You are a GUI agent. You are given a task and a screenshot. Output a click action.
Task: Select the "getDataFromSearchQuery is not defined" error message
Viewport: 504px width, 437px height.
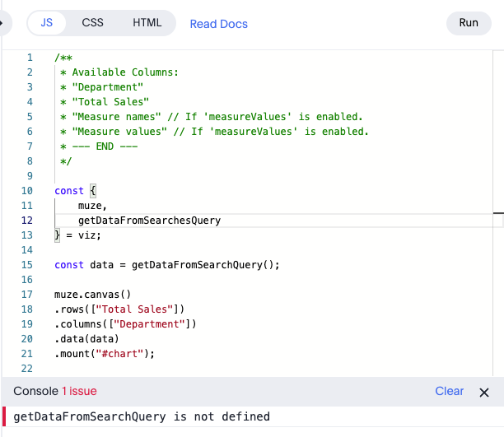pos(142,417)
